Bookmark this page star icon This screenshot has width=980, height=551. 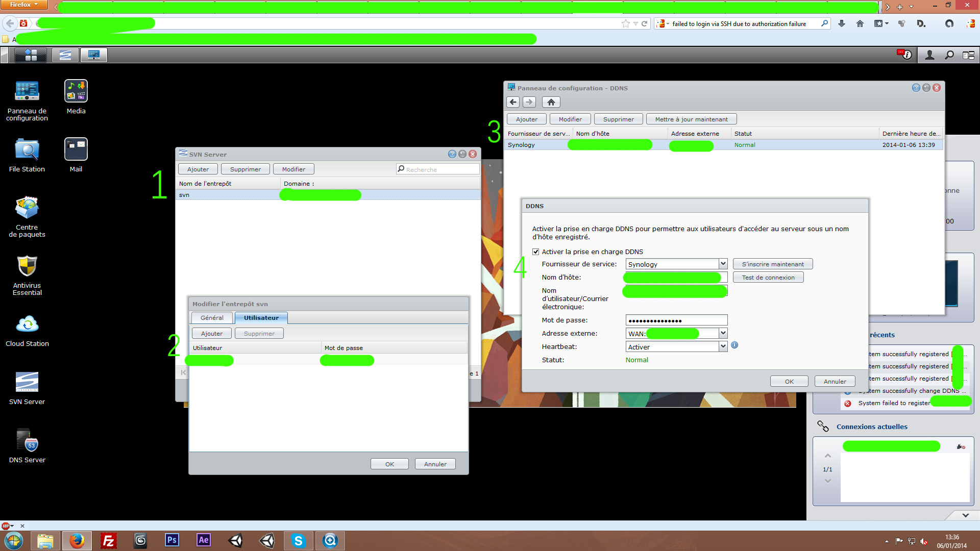tap(626, 23)
